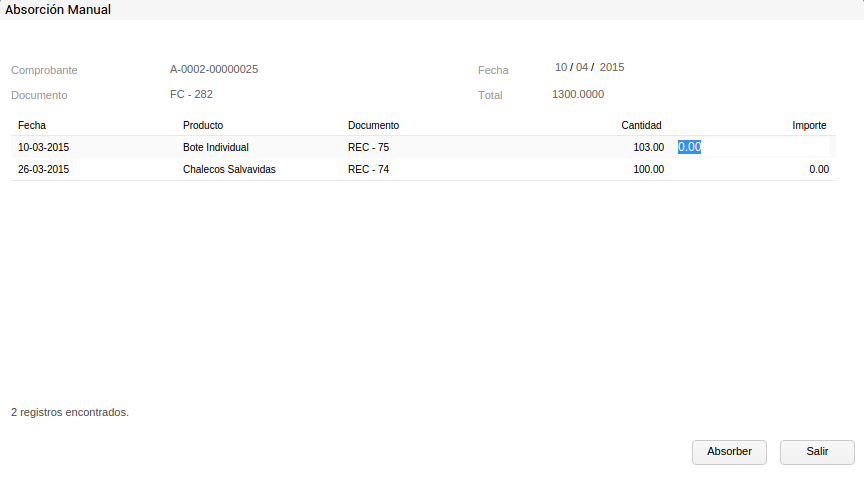
Task: Click the Importe input for Bote Individual
Action: point(752,147)
